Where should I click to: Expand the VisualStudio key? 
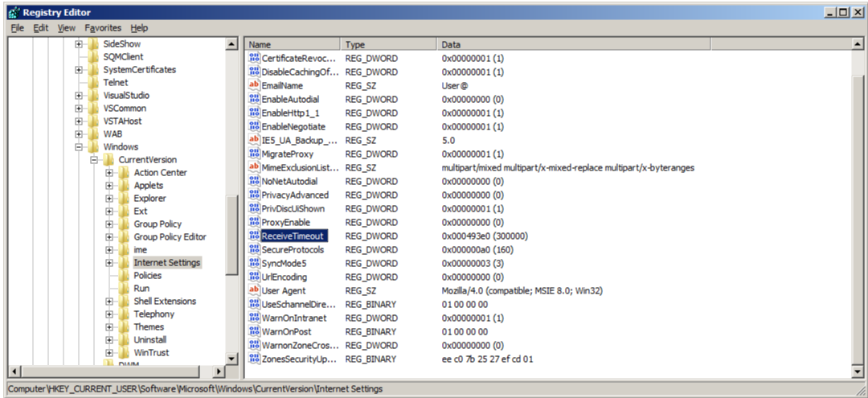[x=79, y=95]
